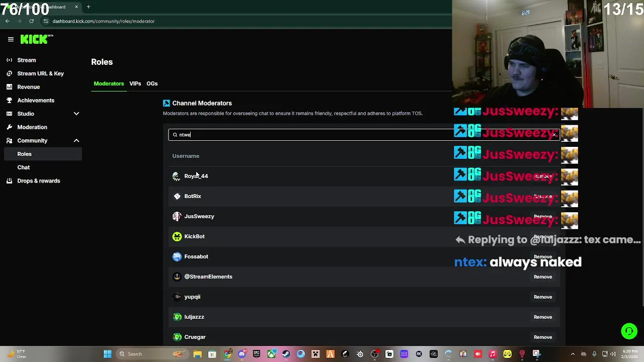Screen dimensions: 644x362
Task: Remove yupqii as moderator
Action: 543,297
